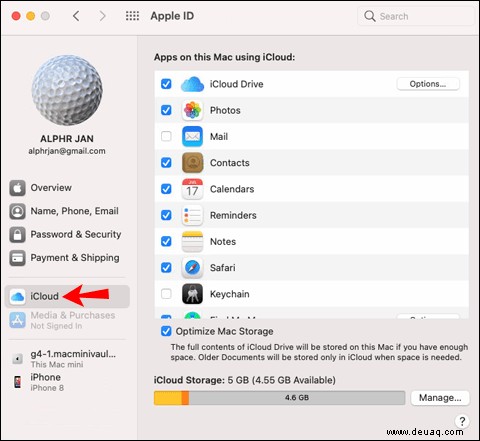The image size is (480, 441).
Task: Click the Safari row label
Action: [x=222, y=268]
